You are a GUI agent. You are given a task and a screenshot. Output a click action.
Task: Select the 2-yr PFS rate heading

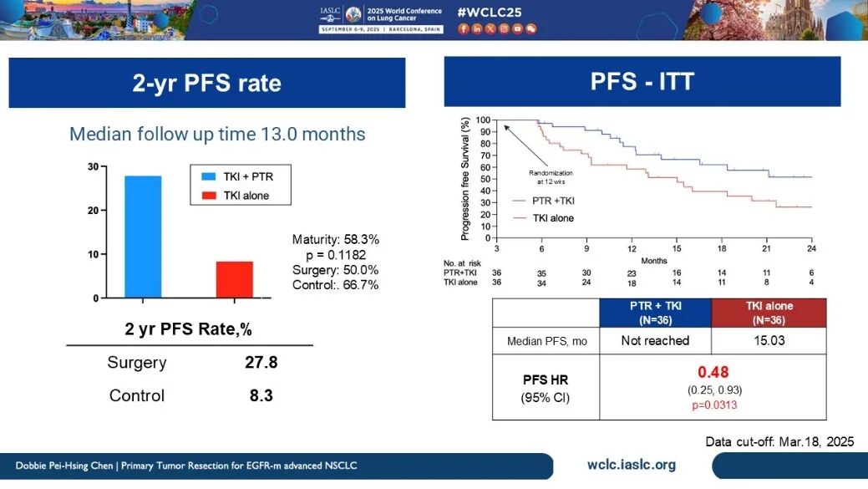206,83
